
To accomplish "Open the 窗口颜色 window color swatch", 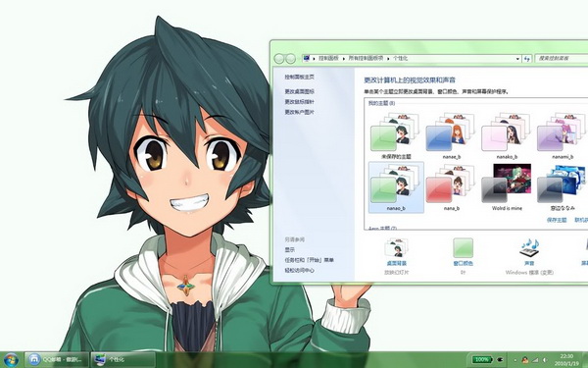I will tap(463, 252).
